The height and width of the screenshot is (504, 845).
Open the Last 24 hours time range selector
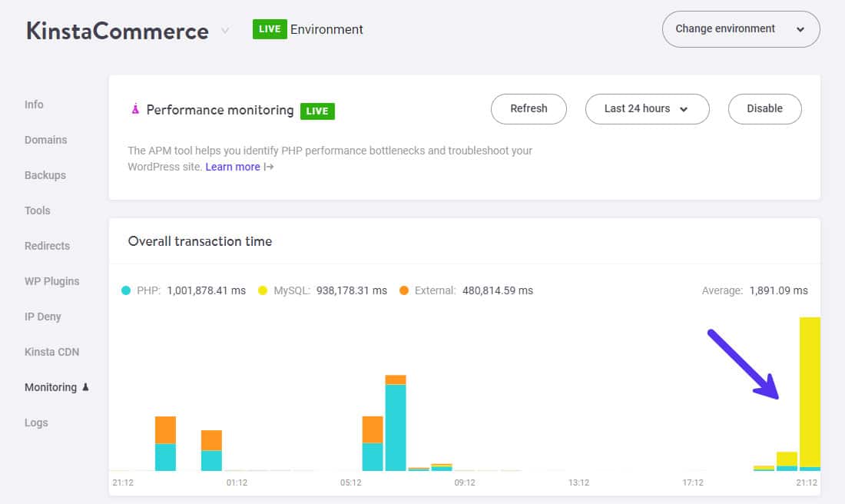[648, 109]
